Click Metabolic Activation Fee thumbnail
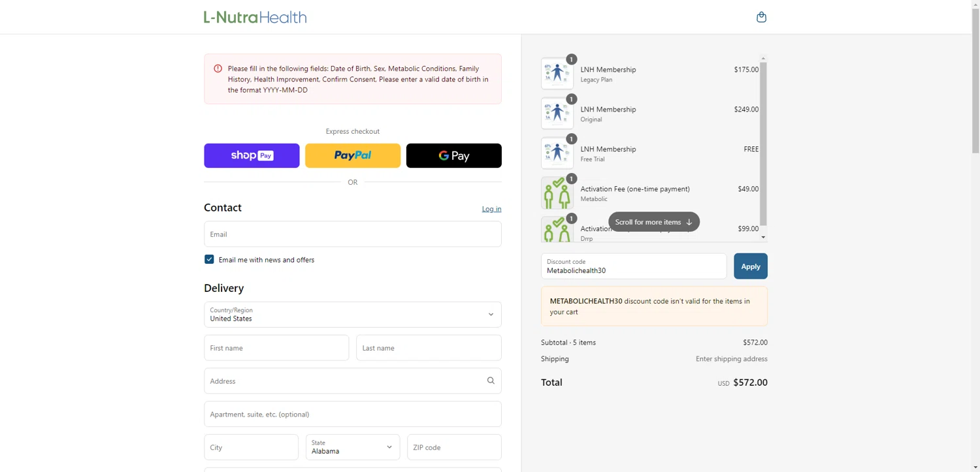This screenshot has width=980, height=472. [557, 193]
